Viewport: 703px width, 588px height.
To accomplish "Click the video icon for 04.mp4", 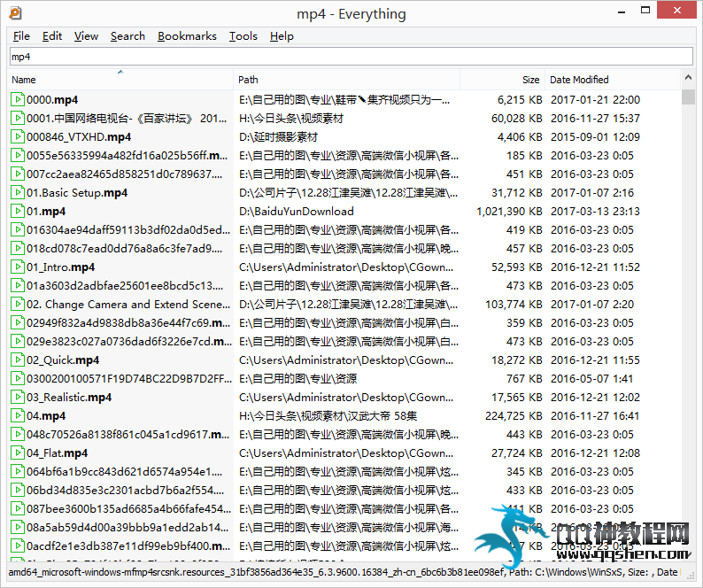I will [17, 416].
